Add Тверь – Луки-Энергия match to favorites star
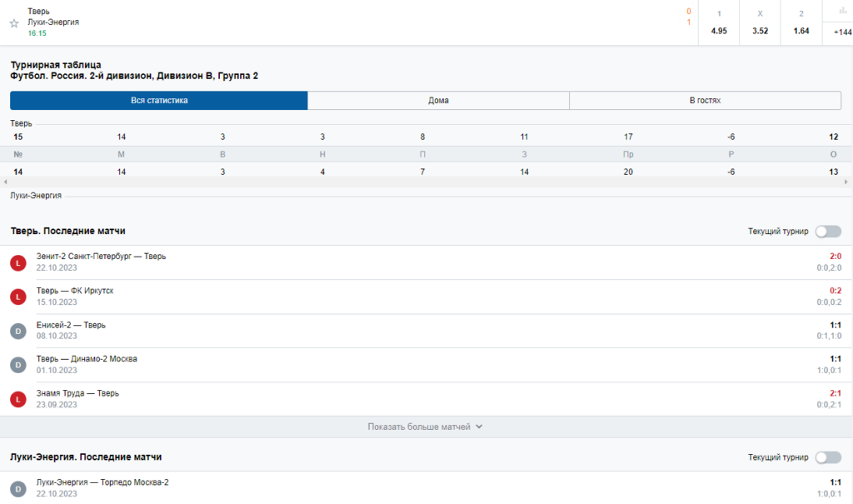853x504 pixels. pos(15,22)
